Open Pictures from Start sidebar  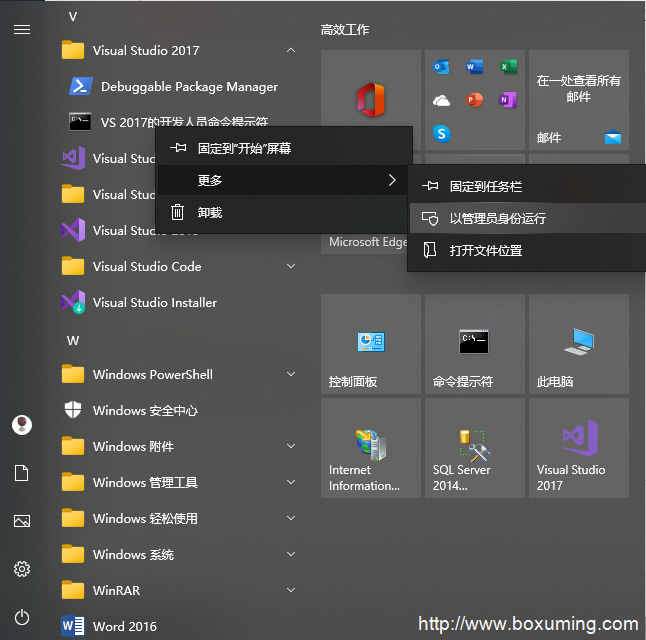(x=22, y=521)
